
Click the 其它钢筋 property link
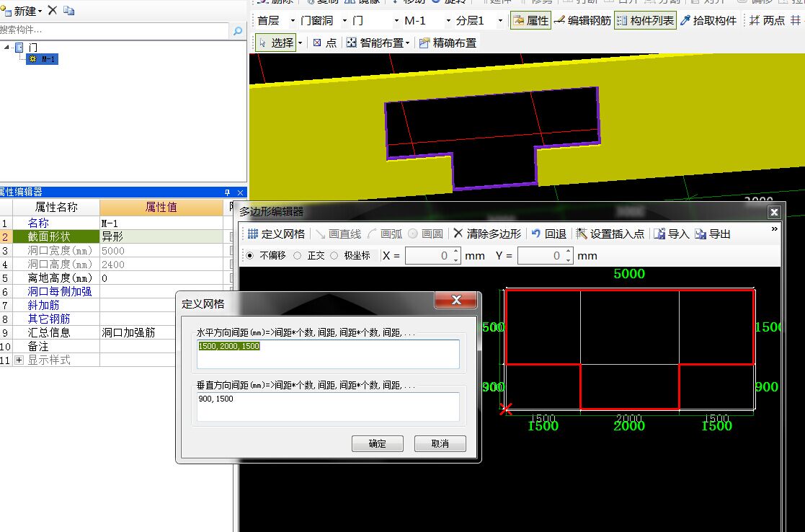coord(49,319)
